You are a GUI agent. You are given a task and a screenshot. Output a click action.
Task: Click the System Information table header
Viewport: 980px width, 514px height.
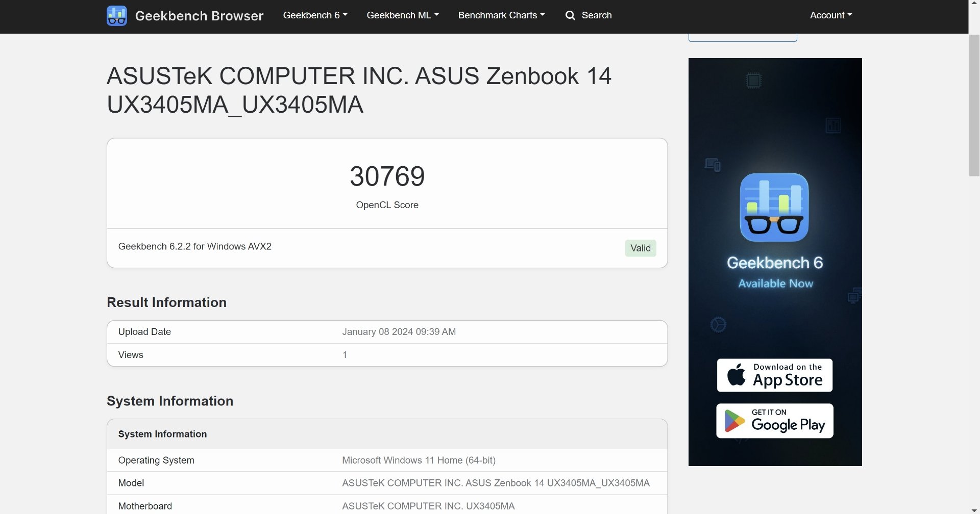[387, 434]
